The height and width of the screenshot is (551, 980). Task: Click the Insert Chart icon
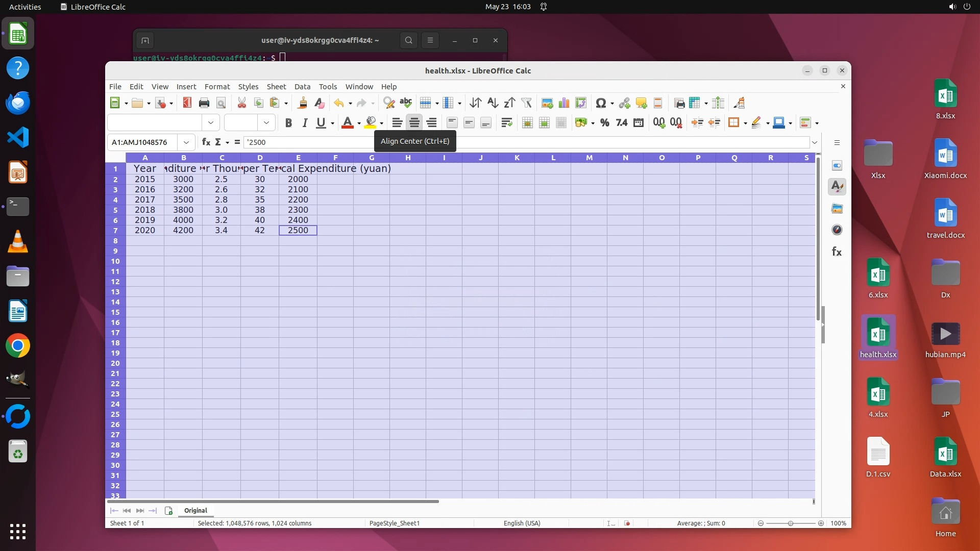564,103
